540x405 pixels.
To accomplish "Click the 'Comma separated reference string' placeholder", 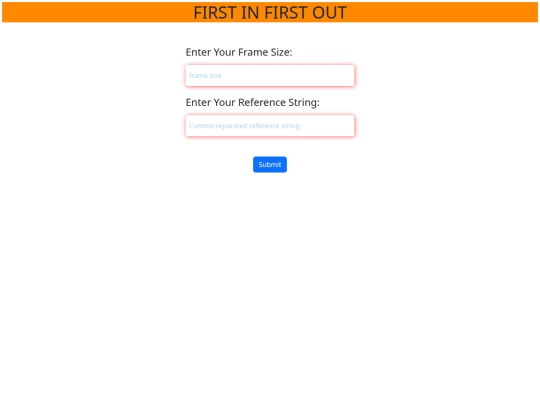I will point(244,126).
